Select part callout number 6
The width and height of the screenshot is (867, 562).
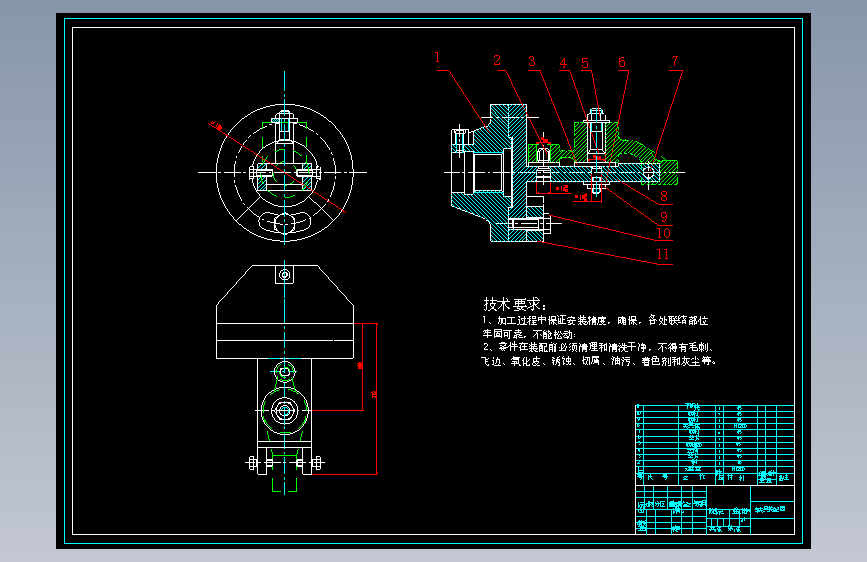[x=622, y=63]
